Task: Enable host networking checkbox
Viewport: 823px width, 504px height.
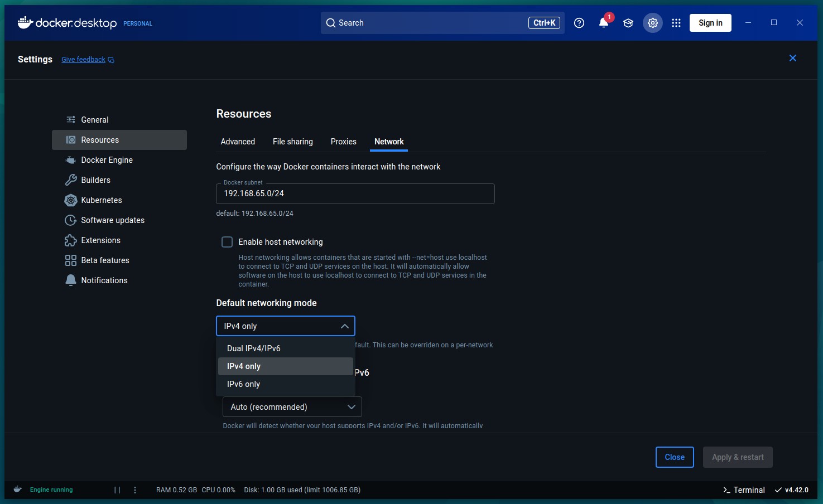Action: coord(227,242)
